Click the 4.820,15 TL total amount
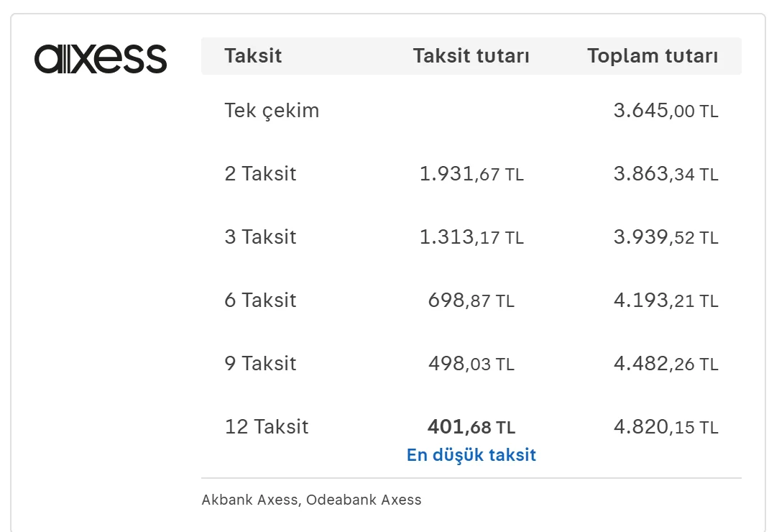 (666, 427)
